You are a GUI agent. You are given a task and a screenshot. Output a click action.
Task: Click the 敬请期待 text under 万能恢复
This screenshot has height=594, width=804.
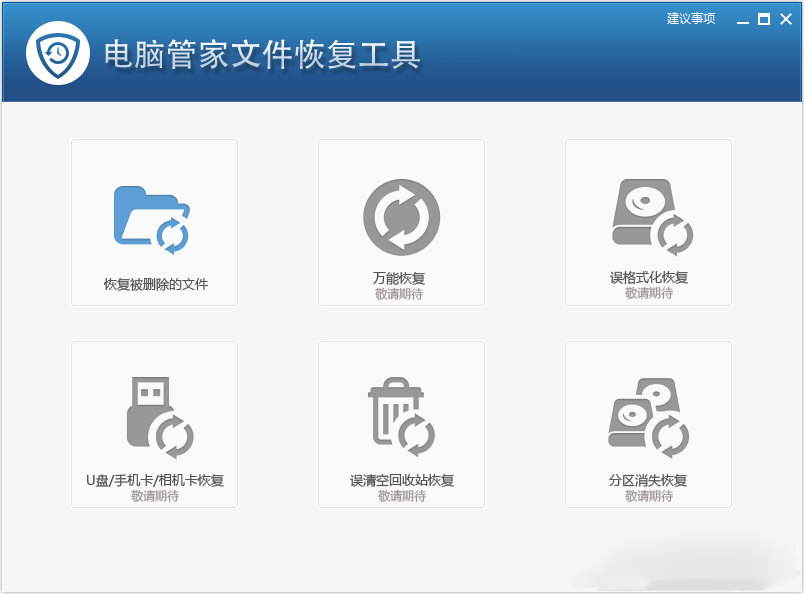pos(400,293)
